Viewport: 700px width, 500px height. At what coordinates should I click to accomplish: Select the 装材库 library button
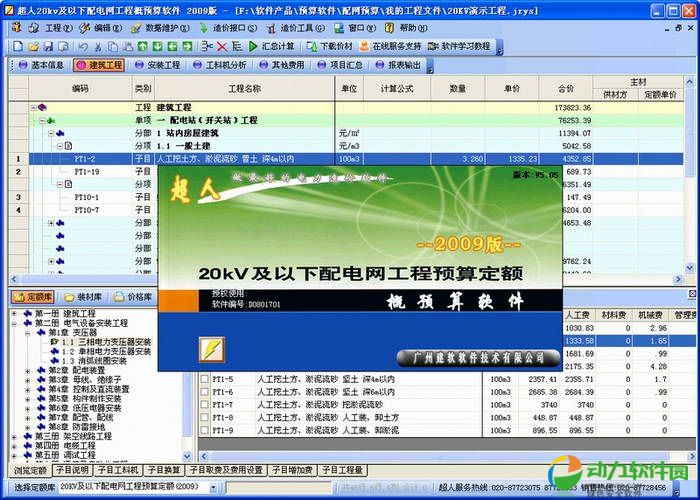coord(83,297)
